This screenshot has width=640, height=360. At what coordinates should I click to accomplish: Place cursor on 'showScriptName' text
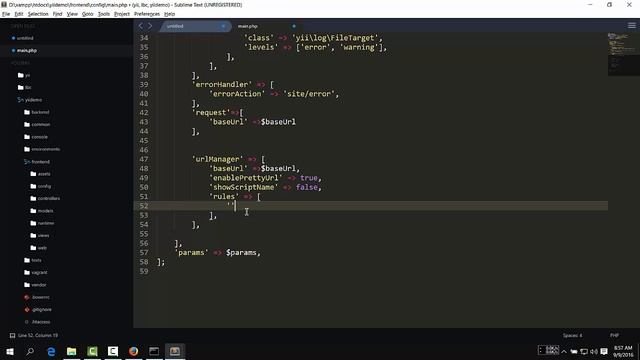pyautogui.click(x=243, y=187)
